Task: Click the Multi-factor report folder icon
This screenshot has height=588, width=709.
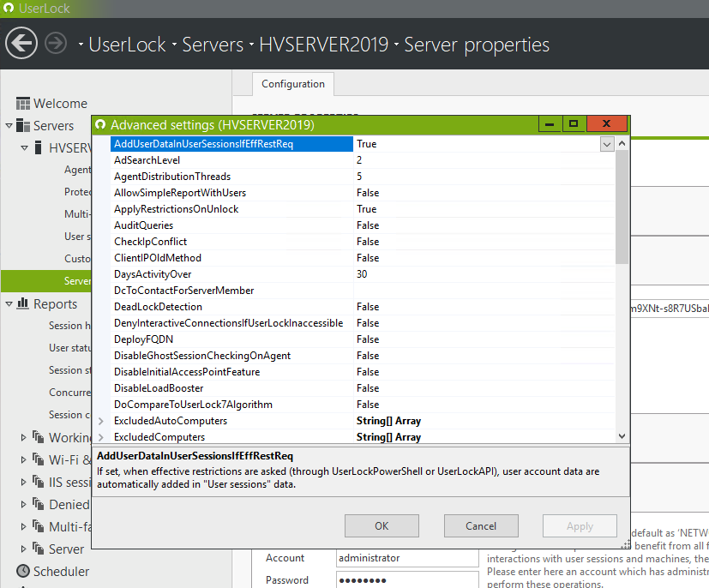Action: tap(39, 526)
